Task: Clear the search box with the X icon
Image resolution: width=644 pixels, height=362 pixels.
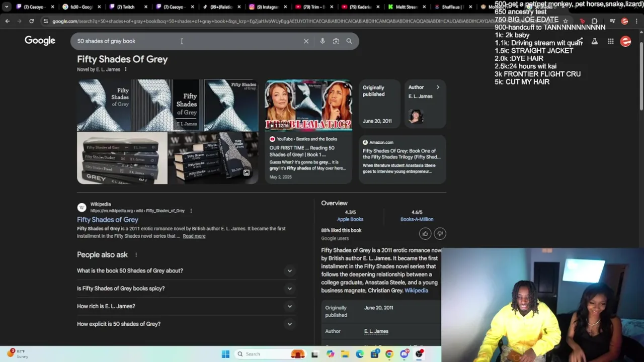Action: tap(306, 41)
